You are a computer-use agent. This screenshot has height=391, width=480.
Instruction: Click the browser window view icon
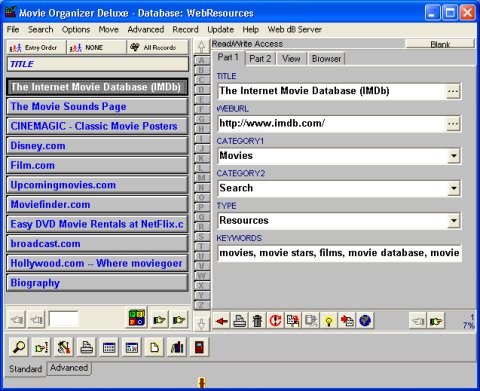click(132, 347)
